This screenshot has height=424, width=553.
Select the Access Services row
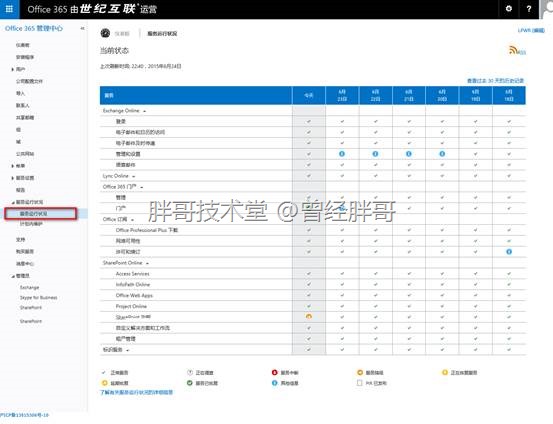point(313,273)
